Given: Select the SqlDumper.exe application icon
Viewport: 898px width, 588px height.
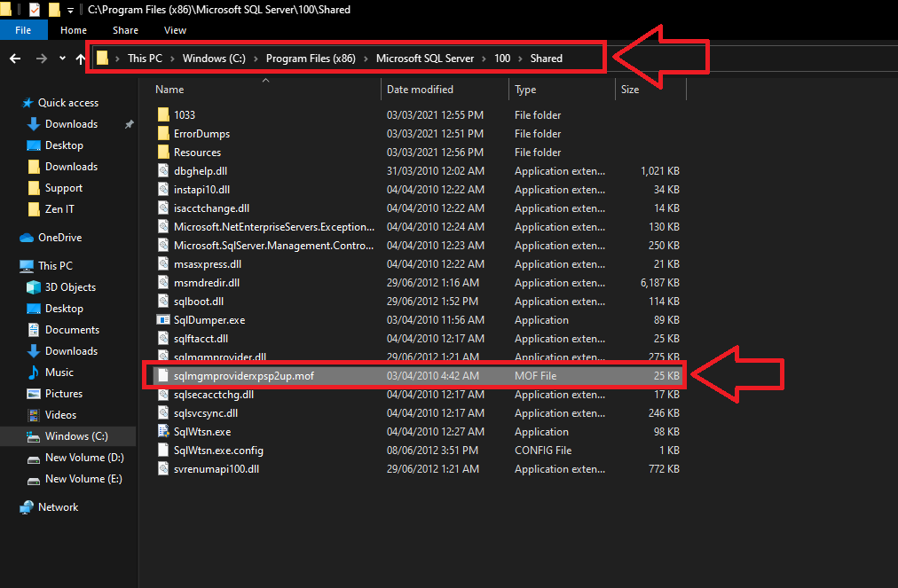Looking at the screenshot, I should click(163, 320).
